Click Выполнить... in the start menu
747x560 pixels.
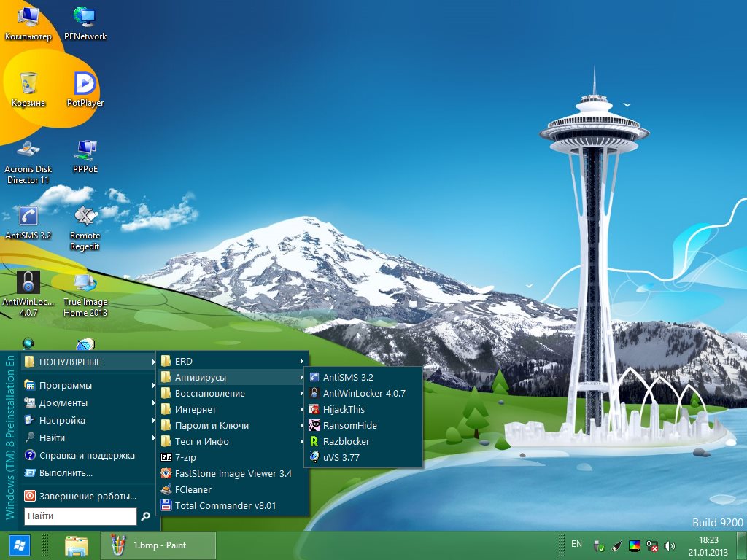click(x=90, y=472)
